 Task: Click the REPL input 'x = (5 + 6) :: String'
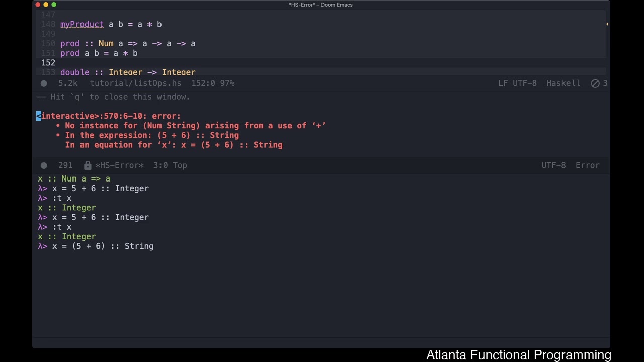pos(103,246)
